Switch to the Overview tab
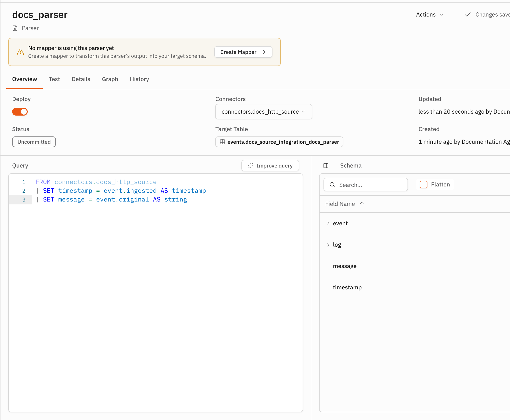The image size is (510, 420). [x=25, y=79]
